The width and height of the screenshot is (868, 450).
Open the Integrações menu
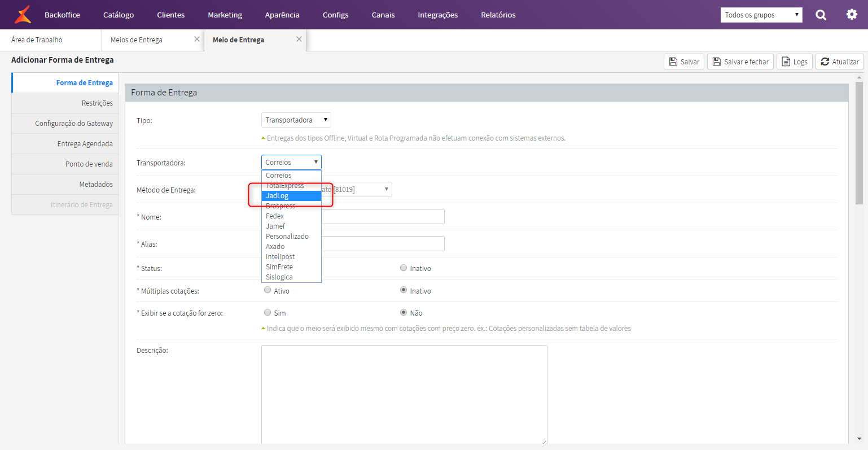pos(438,15)
